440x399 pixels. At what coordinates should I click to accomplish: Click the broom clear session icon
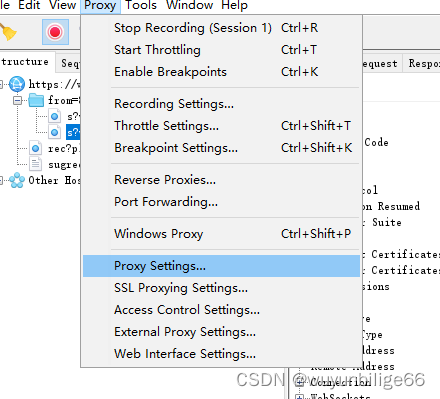pyautogui.click(x=8, y=33)
